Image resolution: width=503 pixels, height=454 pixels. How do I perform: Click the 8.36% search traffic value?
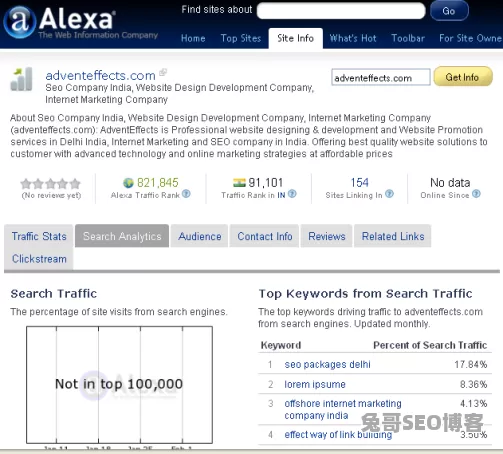474,384
